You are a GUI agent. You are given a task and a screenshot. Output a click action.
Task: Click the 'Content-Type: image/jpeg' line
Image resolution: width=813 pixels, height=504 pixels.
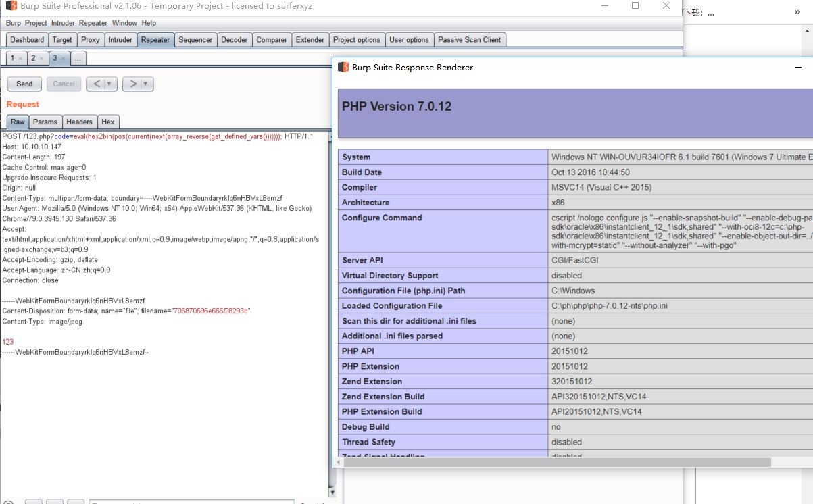(x=43, y=322)
